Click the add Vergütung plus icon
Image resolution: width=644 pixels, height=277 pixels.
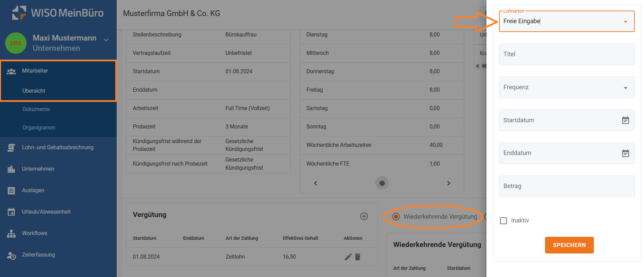pyautogui.click(x=364, y=216)
